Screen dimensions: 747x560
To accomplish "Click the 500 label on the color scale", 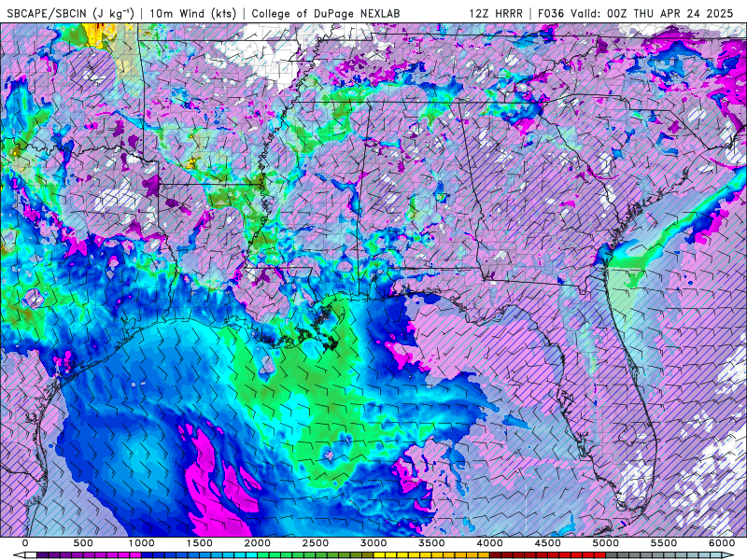I will pos(83,543).
